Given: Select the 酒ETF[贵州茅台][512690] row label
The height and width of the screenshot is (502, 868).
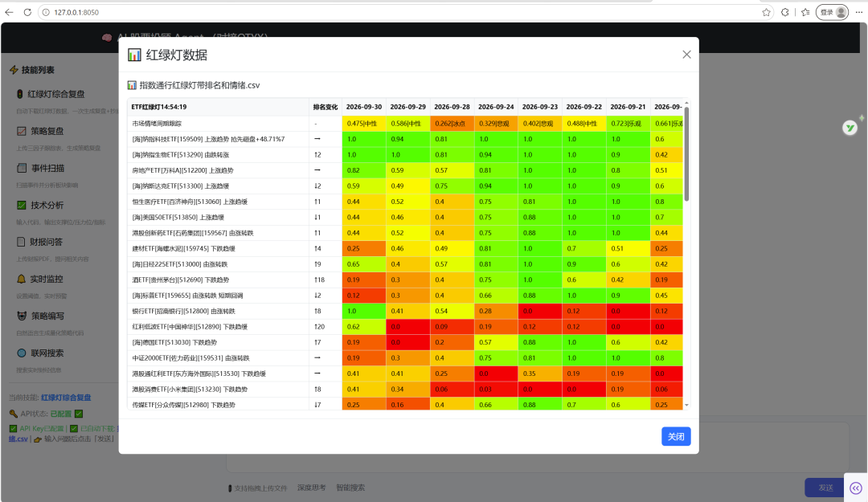Looking at the screenshot, I should [181, 280].
